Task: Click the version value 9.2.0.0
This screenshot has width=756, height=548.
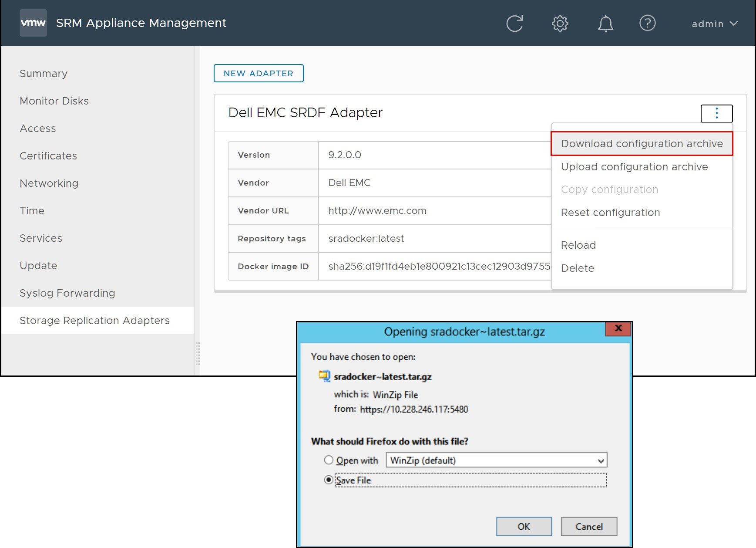Action: point(345,155)
